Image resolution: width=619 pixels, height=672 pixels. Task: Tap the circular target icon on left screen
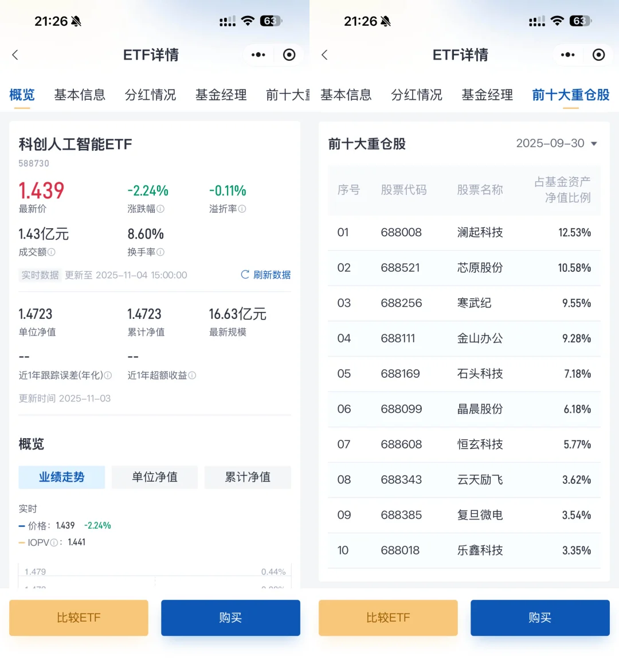(x=289, y=55)
